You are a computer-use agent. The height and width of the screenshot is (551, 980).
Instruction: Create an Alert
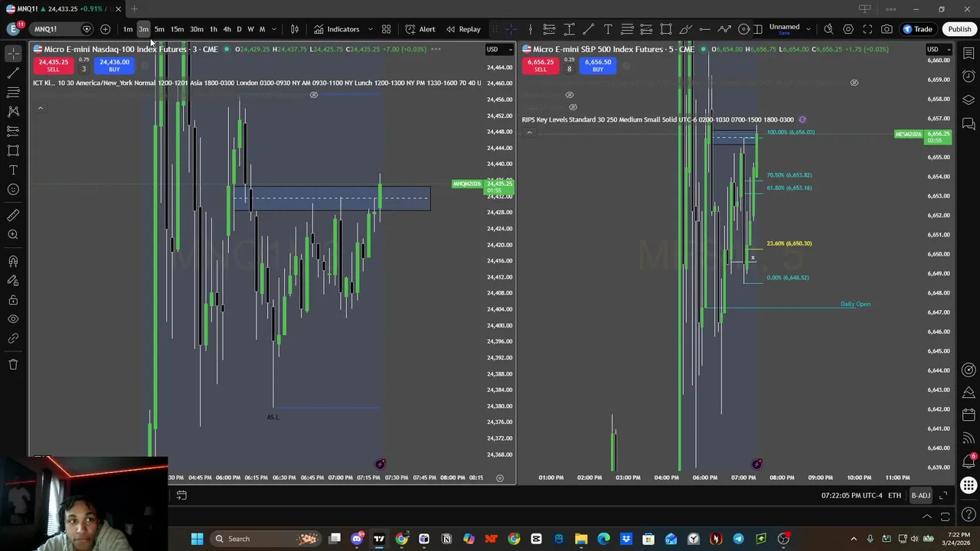(x=420, y=29)
